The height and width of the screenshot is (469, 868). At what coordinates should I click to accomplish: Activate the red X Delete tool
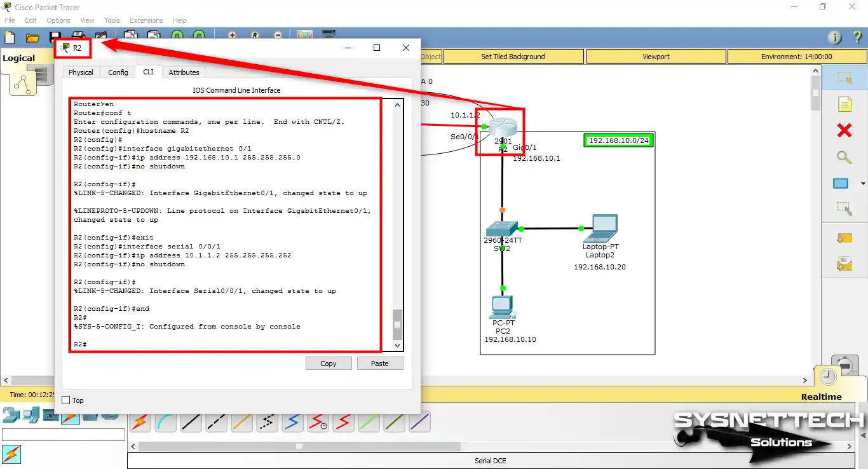click(844, 130)
